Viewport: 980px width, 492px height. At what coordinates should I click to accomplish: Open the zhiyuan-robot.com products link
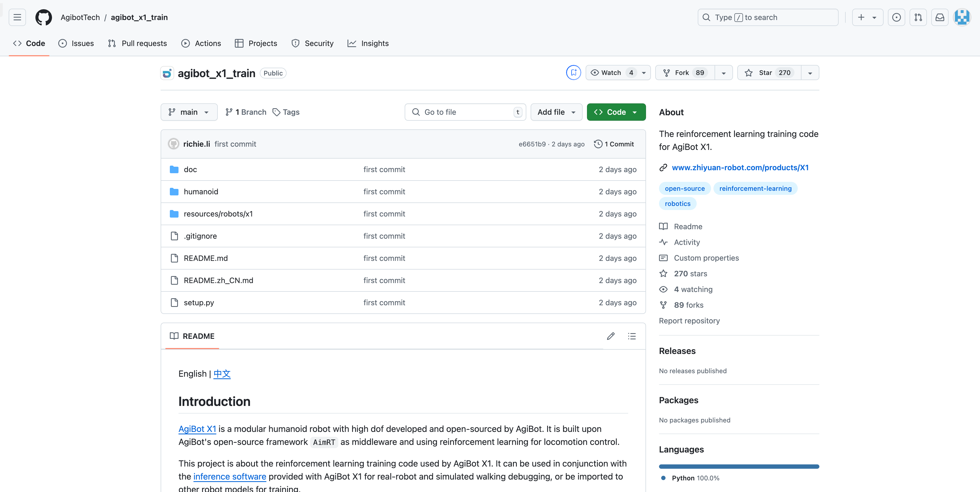click(x=740, y=168)
